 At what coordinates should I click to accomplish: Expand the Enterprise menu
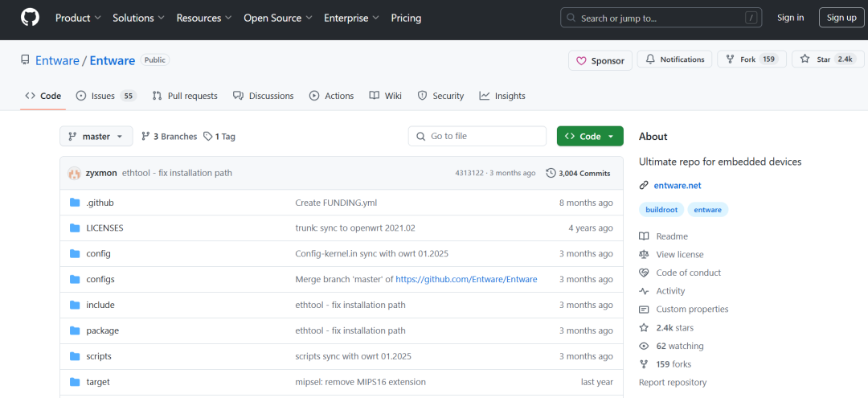(x=351, y=18)
